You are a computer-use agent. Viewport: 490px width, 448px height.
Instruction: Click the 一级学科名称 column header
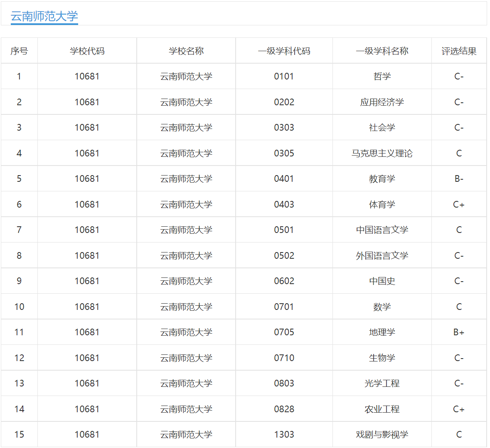tap(382, 51)
